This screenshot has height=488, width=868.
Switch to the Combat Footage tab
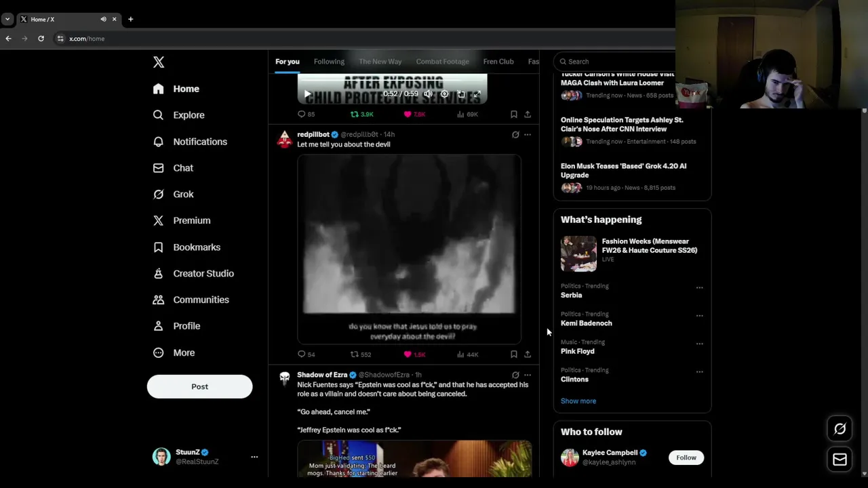(x=443, y=62)
